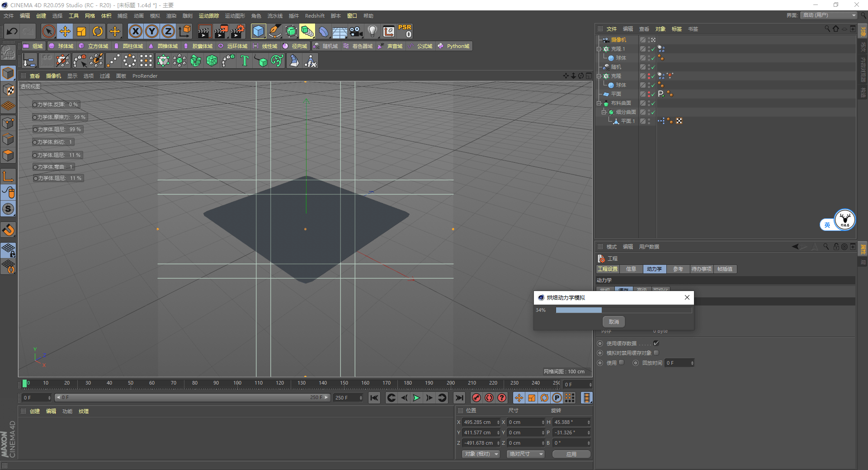868x470 pixels.
Task: Click the Undo arrow icon
Action: pyautogui.click(x=12, y=31)
